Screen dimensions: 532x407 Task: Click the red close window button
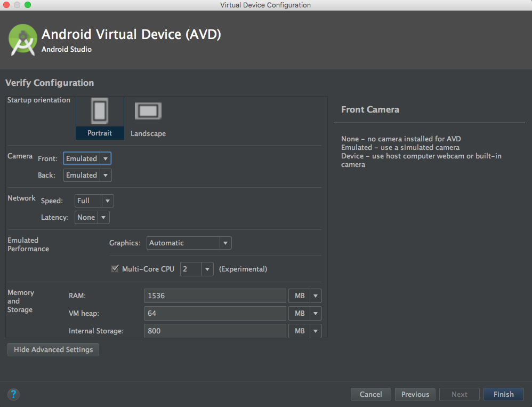[x=6, y=5]
